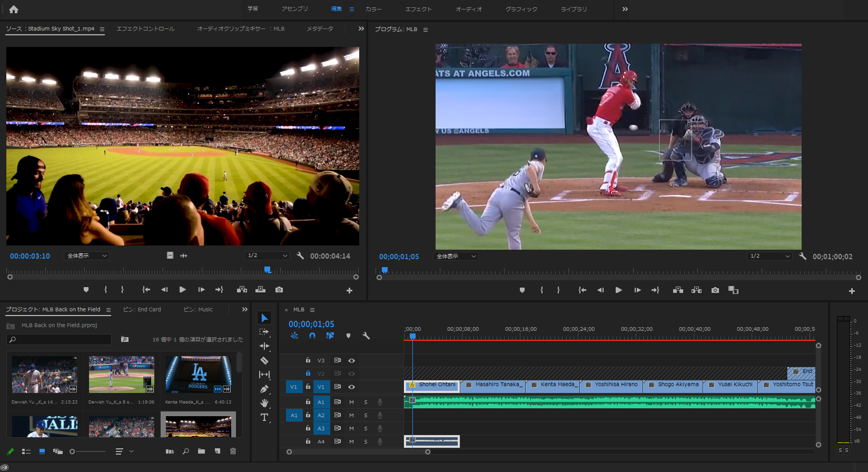Select the Pen tool
Screen dimensions: 868x472
tap(264, 389)
